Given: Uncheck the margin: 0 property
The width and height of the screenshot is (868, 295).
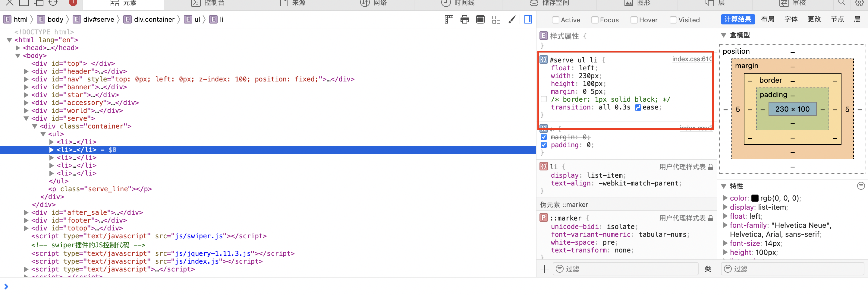Looking at the screenshot, I should [x=543, y=137].
